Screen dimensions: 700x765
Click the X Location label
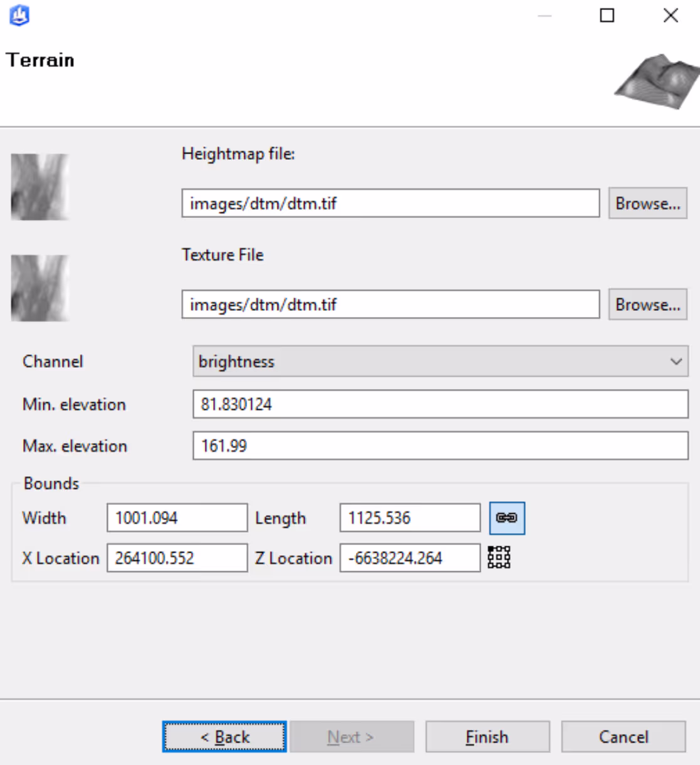point(61,558)
